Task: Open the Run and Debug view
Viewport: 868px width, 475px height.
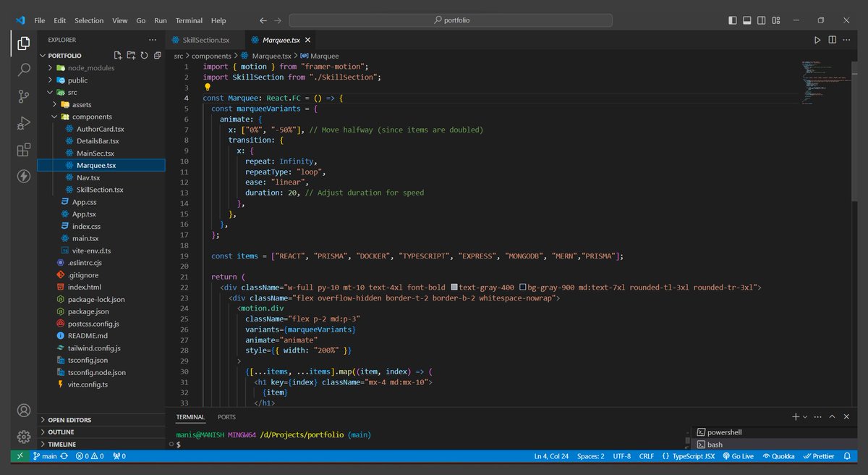Action: click(23, 122)
